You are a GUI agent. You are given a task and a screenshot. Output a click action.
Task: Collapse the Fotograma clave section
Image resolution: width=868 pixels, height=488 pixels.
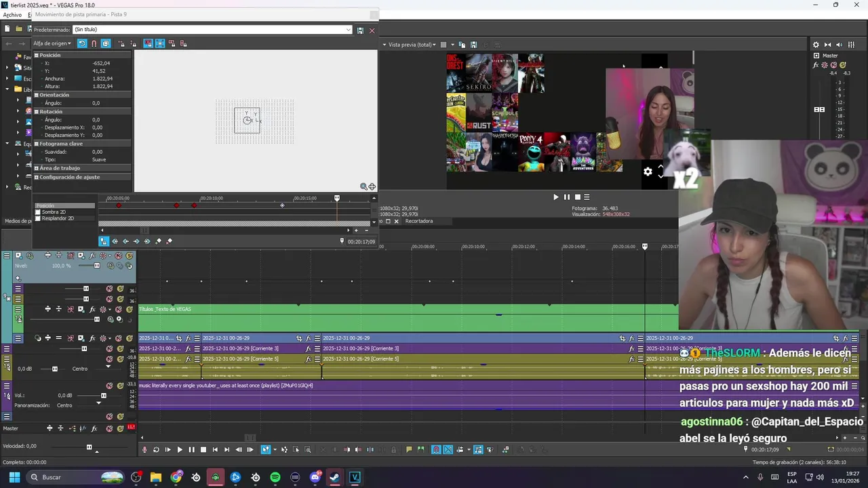(x=37, y=144)
